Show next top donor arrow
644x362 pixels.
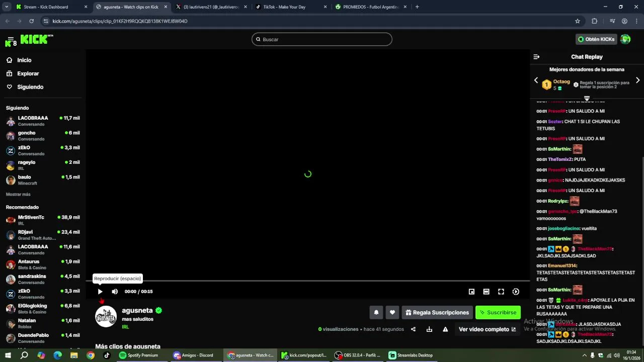click(x=637, y=80)
